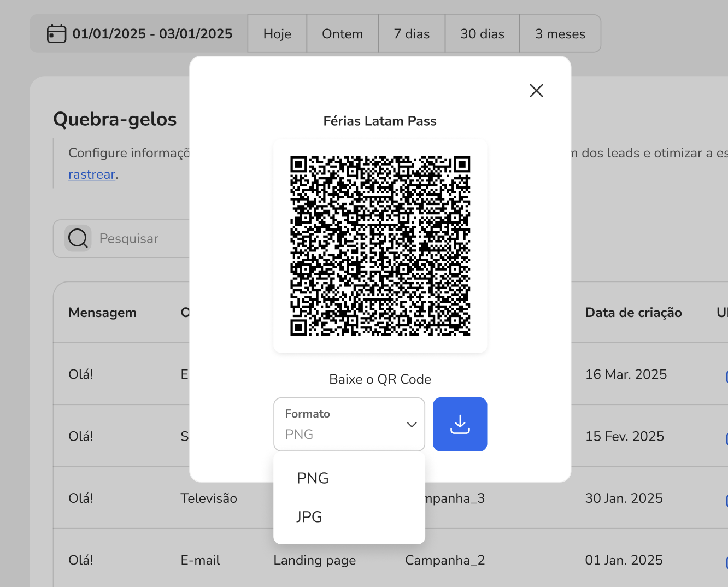
Task: Click the search magnifier icon
Action: click(x=78, y=238)
